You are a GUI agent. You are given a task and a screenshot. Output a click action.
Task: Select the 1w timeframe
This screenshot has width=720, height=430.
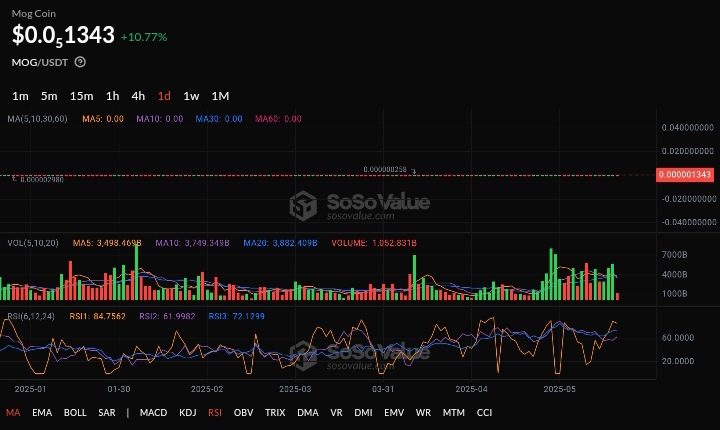pyautogui.click(x=191, y=96)
